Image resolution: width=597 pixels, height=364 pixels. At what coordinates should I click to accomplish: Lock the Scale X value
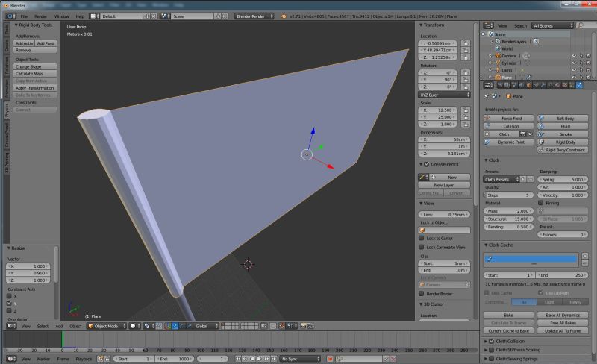(465, 110)
